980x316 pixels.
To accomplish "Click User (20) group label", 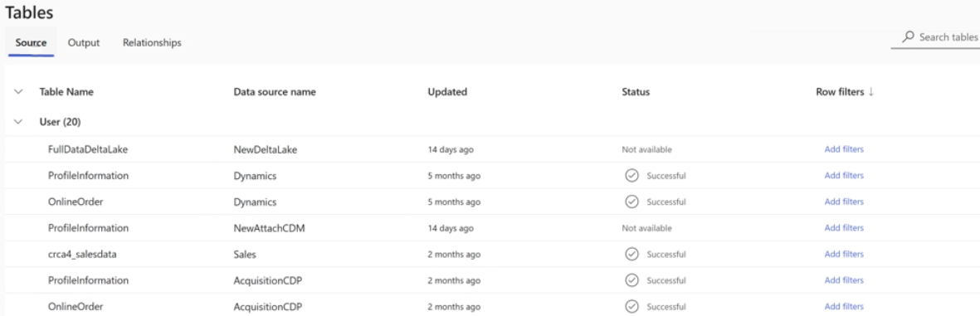I will (x=60, y=122).
